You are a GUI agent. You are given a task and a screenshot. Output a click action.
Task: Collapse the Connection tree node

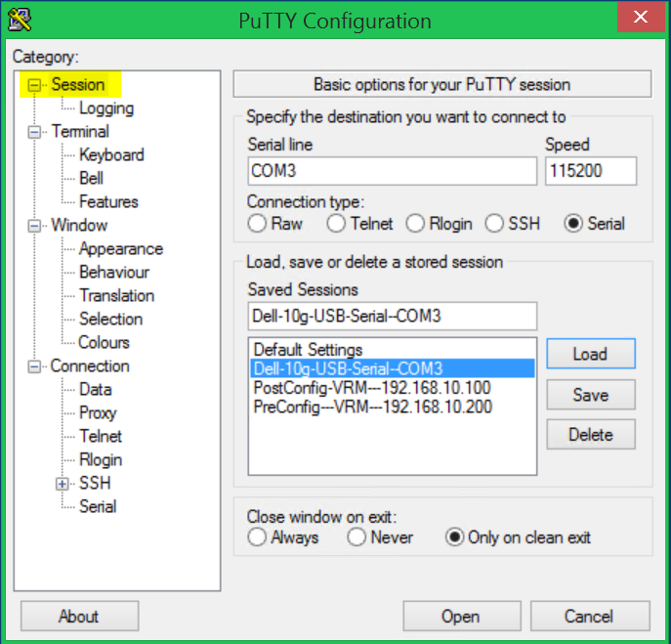click(34, 366)
